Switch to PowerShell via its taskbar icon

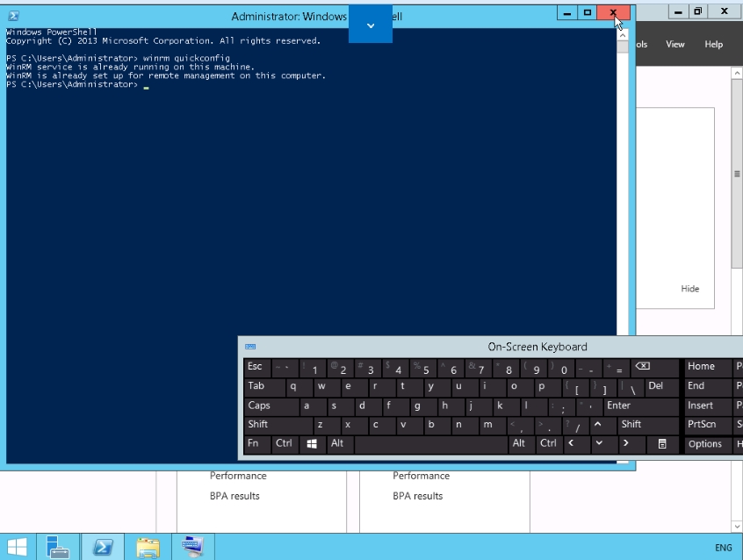pos(103,547)
